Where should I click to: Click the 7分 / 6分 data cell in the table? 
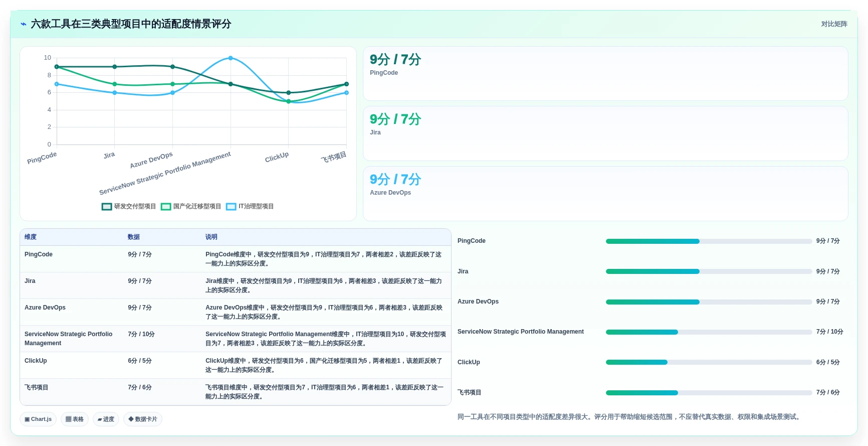click(140, 388)
